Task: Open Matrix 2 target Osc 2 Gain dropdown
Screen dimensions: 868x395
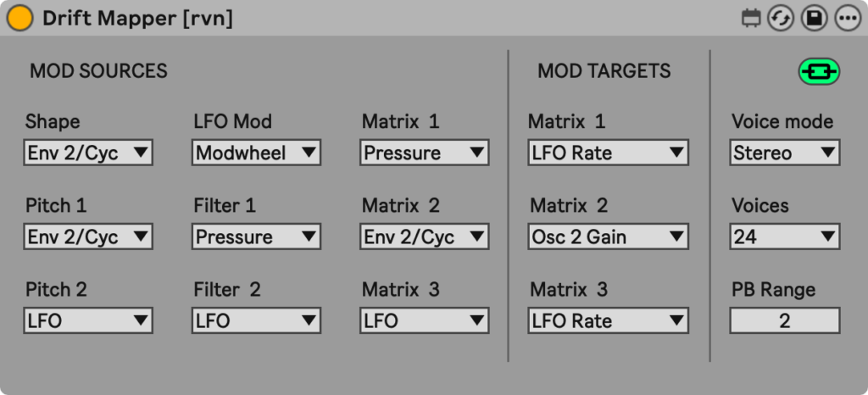Action: (x=608, y=237)
